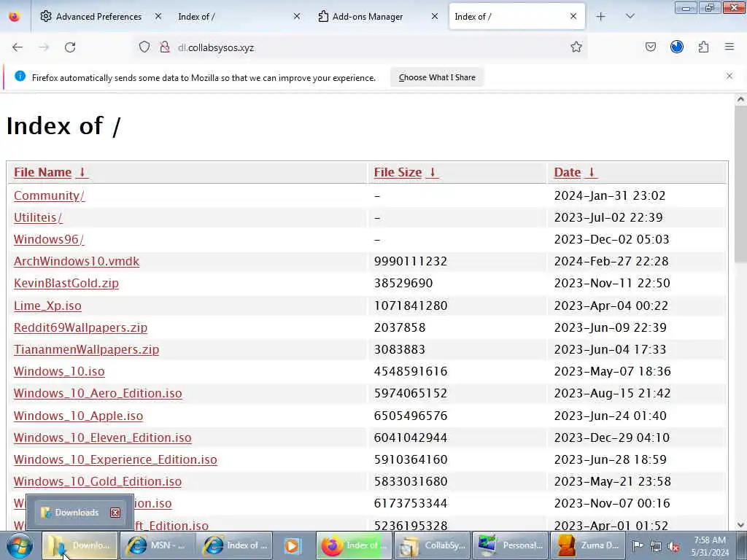747x560 pixels.
Task: Bookmark this page with the star icon
Action: pyautogui.click(x=576, y=47)
